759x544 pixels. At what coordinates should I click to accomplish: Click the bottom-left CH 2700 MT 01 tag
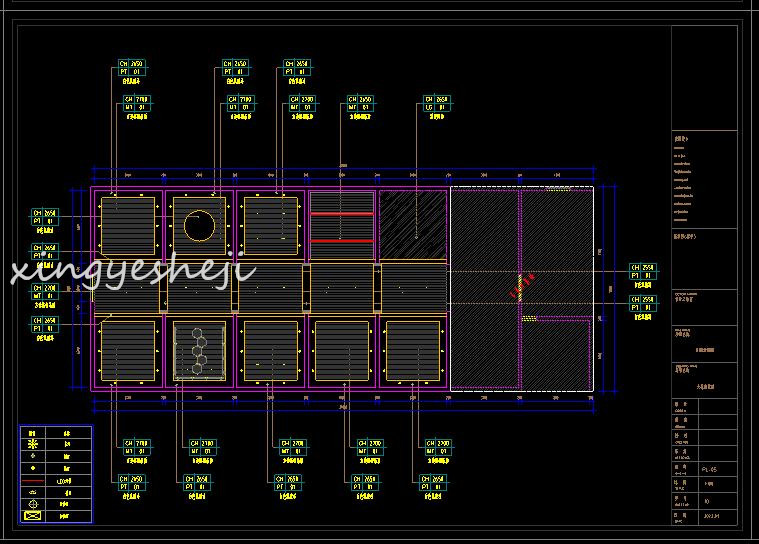(x=136, y=447)
